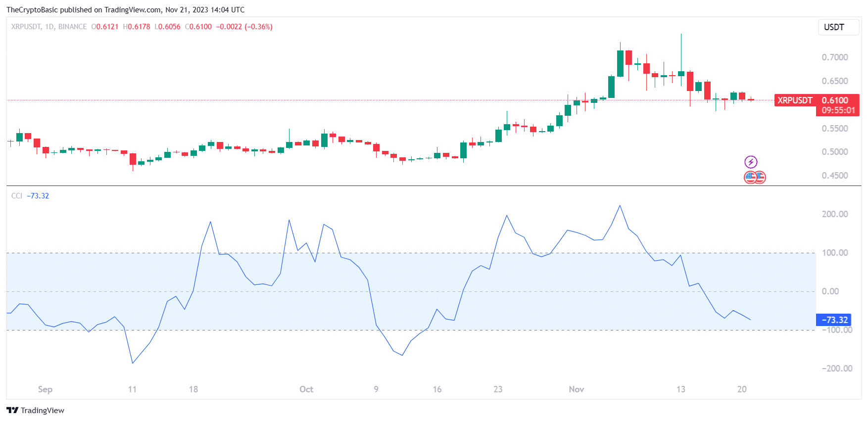Click the CCI legend value −73.32
Image resolution: width=868 pixels, height=421 pixels.
pos(38,196)
